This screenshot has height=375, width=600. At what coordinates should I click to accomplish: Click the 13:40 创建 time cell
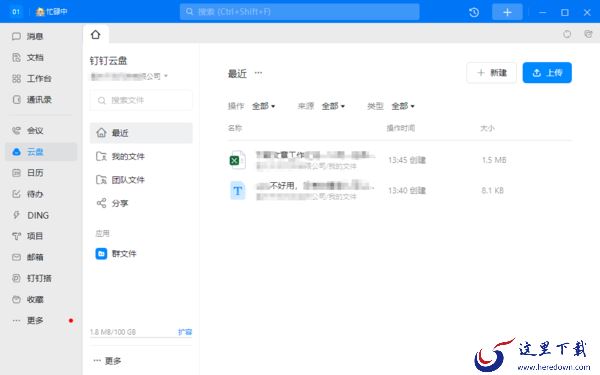tap(407, 191)
